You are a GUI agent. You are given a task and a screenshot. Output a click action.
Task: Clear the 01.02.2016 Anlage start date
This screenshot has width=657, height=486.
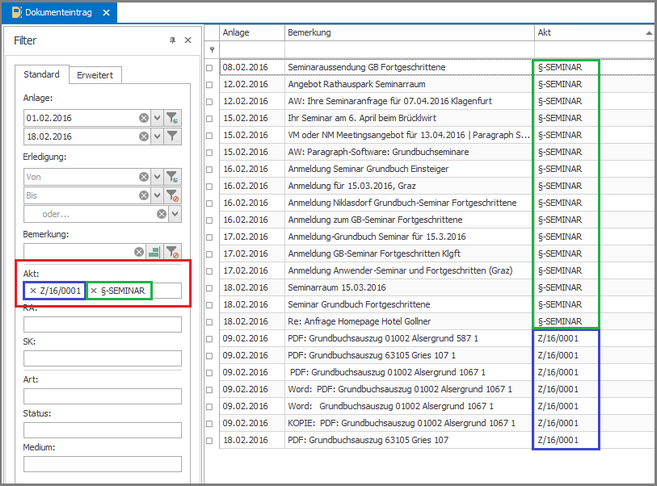(x=144, y=118)
